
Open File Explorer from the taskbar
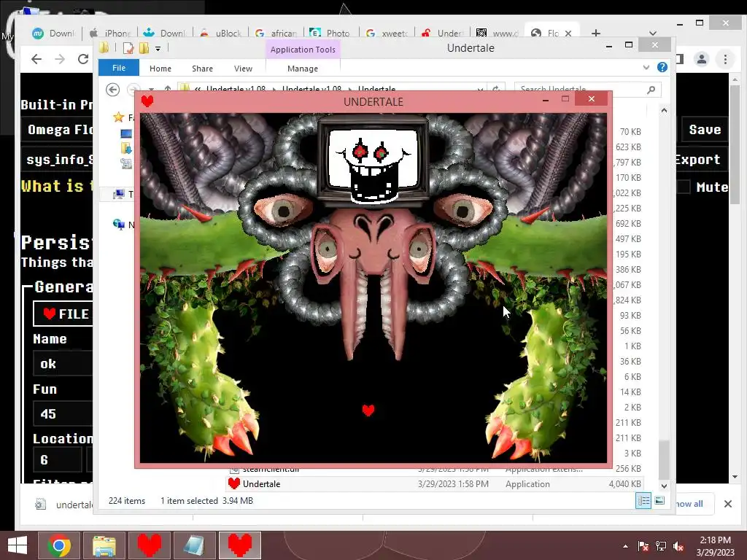tap(104, 545)
